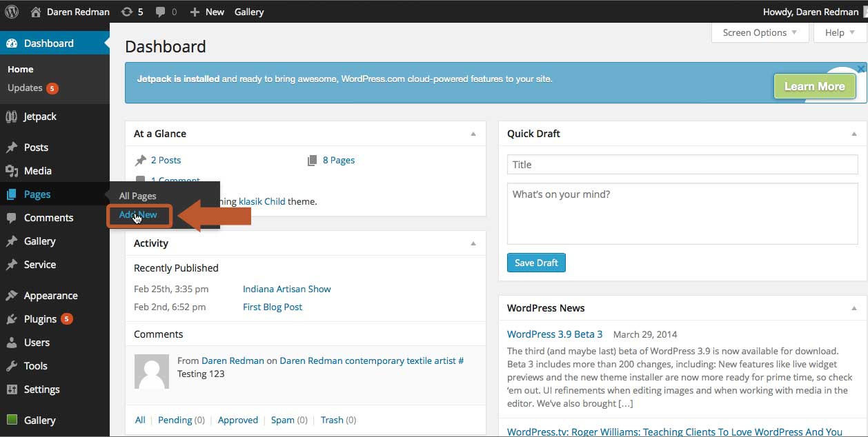Open Howdy, Daren Redman account menu

pos(811,12)
